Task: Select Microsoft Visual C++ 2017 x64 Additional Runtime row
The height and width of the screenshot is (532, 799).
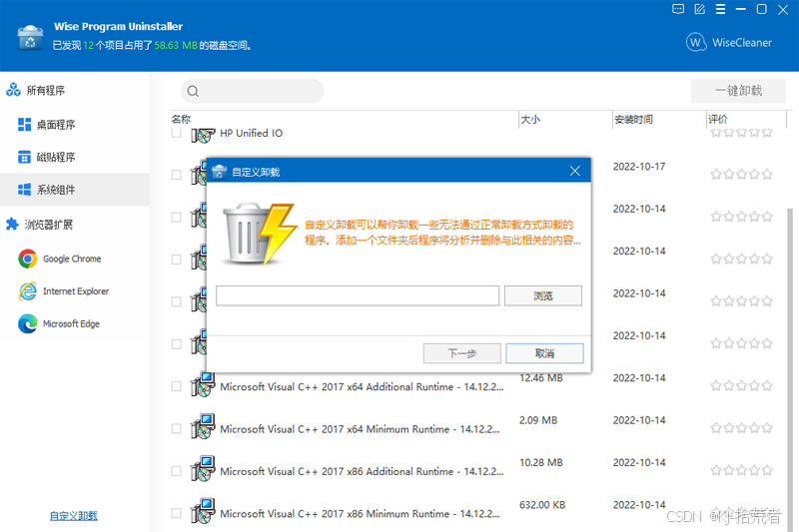Action: [362, 387]
